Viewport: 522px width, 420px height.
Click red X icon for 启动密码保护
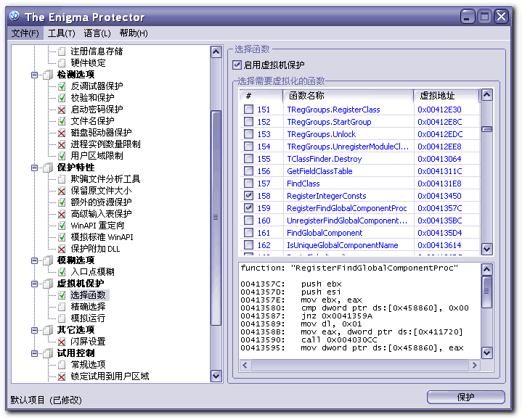[62, 110]
